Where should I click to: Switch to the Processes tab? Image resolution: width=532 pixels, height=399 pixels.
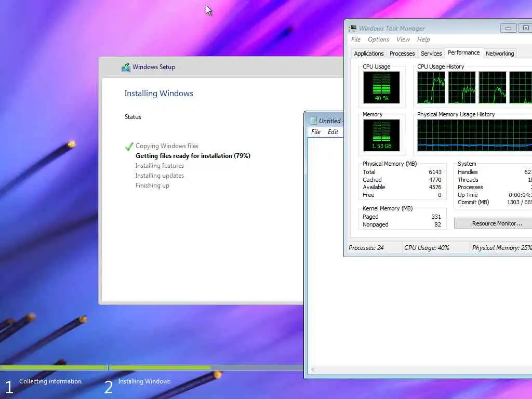pyautogui.click(x=402, y=54)
